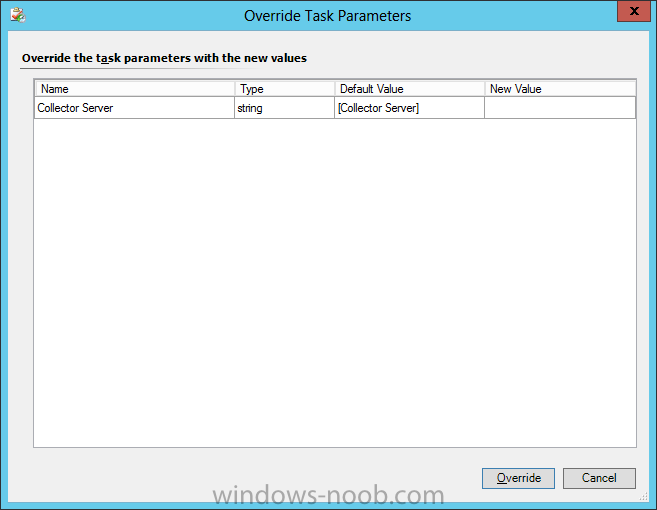
Task: Click the Default Value column header
Action: click(x=410, y=89)
